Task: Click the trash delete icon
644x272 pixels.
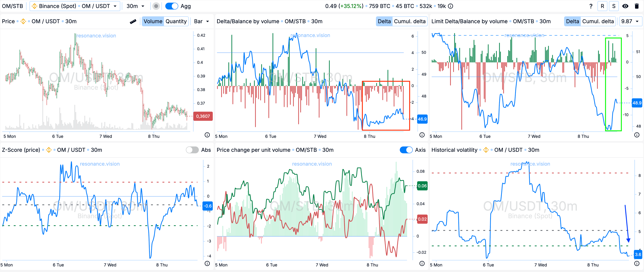Action: [x=637, y=6]
